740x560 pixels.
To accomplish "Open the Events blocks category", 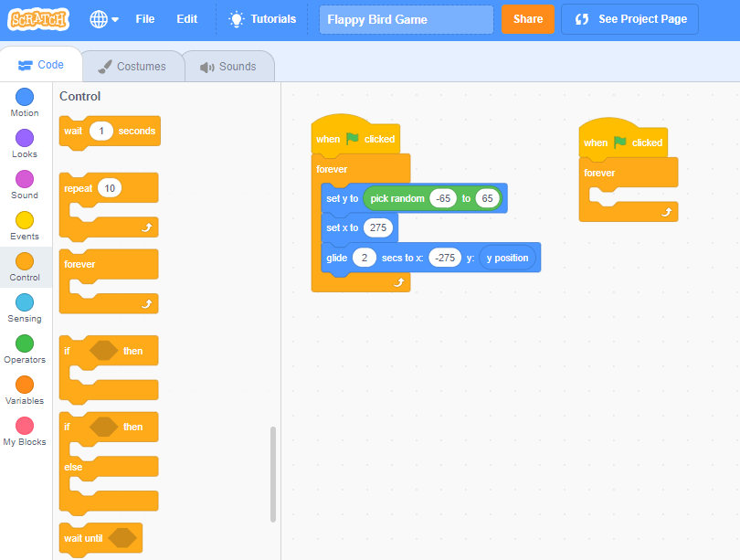I will pos(25,226).
